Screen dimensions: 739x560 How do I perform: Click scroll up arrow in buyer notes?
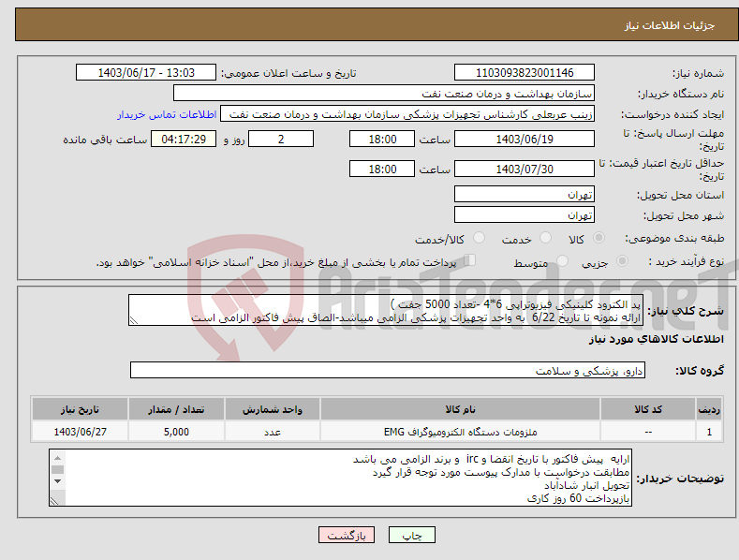57,458
